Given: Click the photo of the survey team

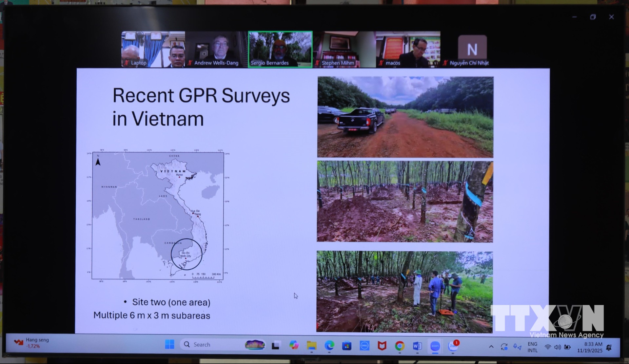Looking at the screenshot, I should (x=404, y=292).
